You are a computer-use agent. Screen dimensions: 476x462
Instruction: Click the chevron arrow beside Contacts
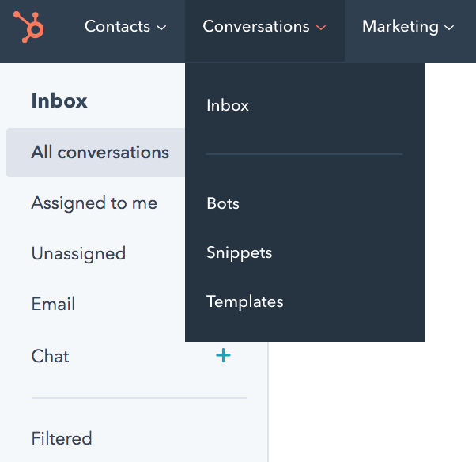coord(161,28)
